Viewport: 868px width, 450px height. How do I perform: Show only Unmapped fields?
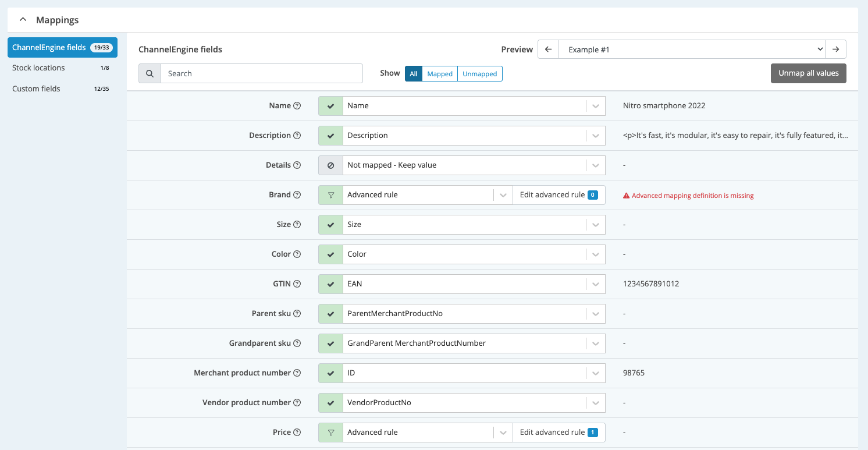(x=480, y=74)
